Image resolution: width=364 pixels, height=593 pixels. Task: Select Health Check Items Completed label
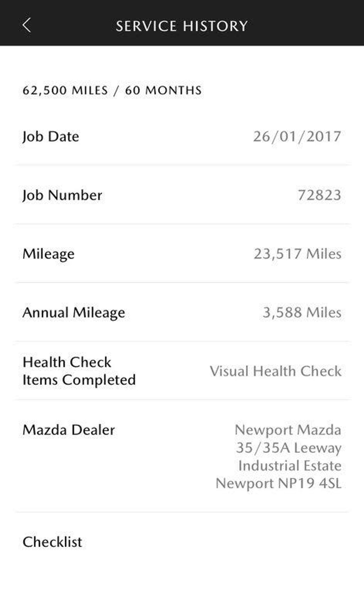coord(79,371)
